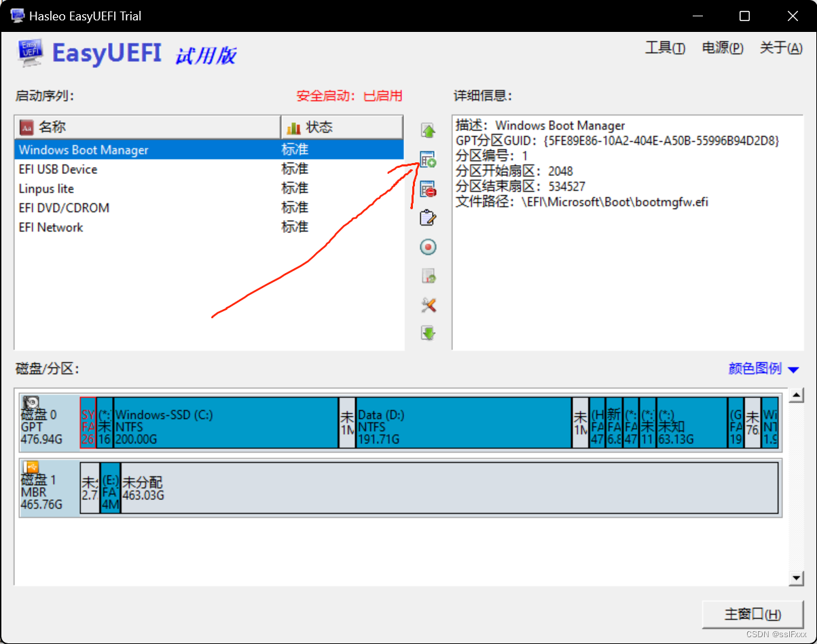Delete the selected boot entry icon
Viewport: 817px width, 644px height.
(x=428, y=189)
